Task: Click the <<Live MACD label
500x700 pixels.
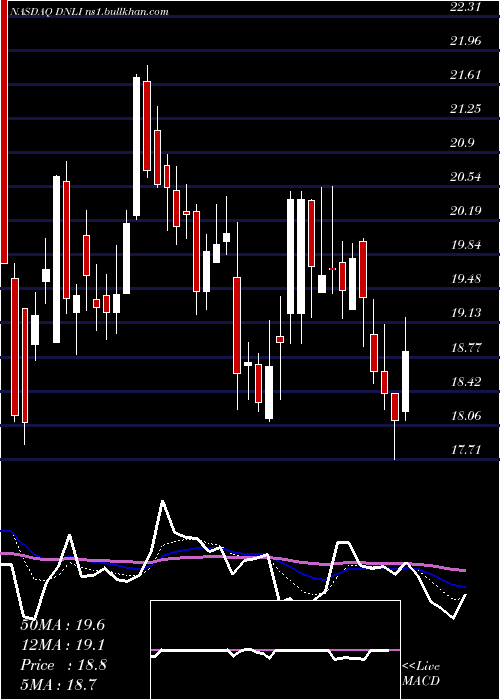Action: click(421, 673)
